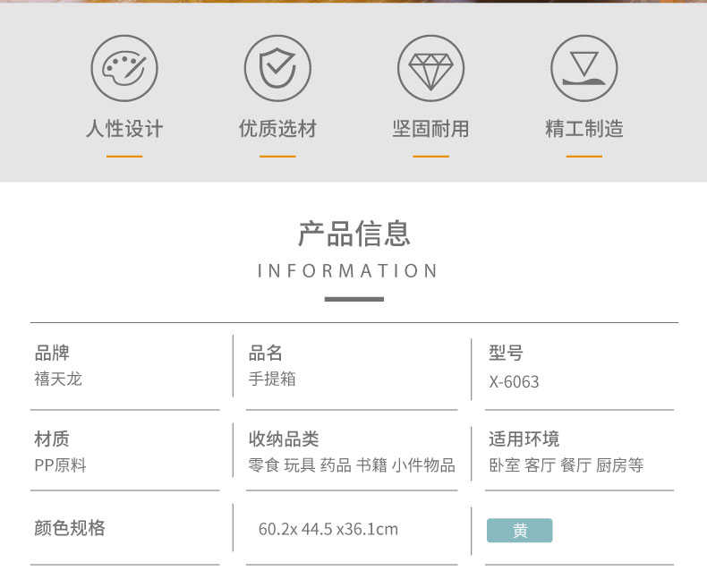Click the shield checkmark quality icon
The height and width of the screenshot is (588, 707).
tap(277, 68)
